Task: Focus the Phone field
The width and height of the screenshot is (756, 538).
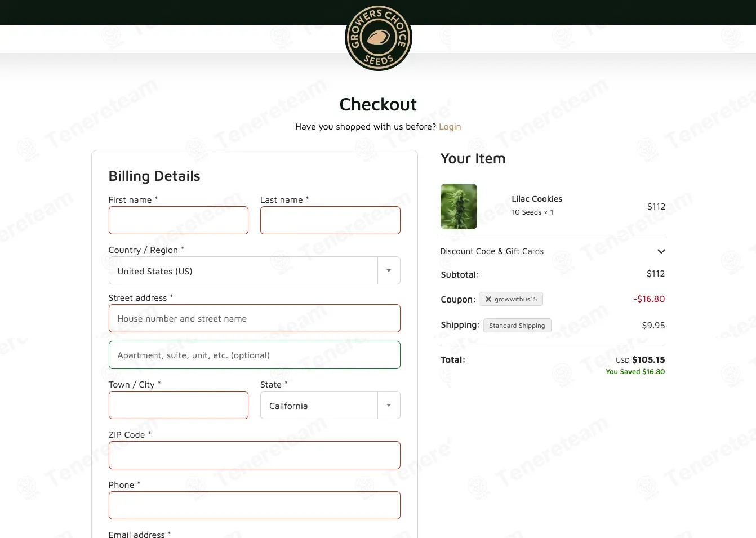Action: pos(254,505)
